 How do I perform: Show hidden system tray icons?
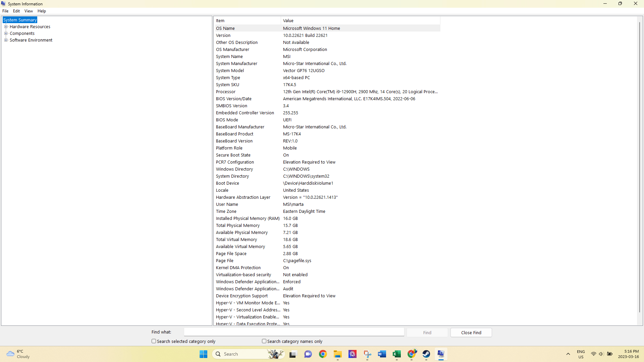[x=568, y=354]
